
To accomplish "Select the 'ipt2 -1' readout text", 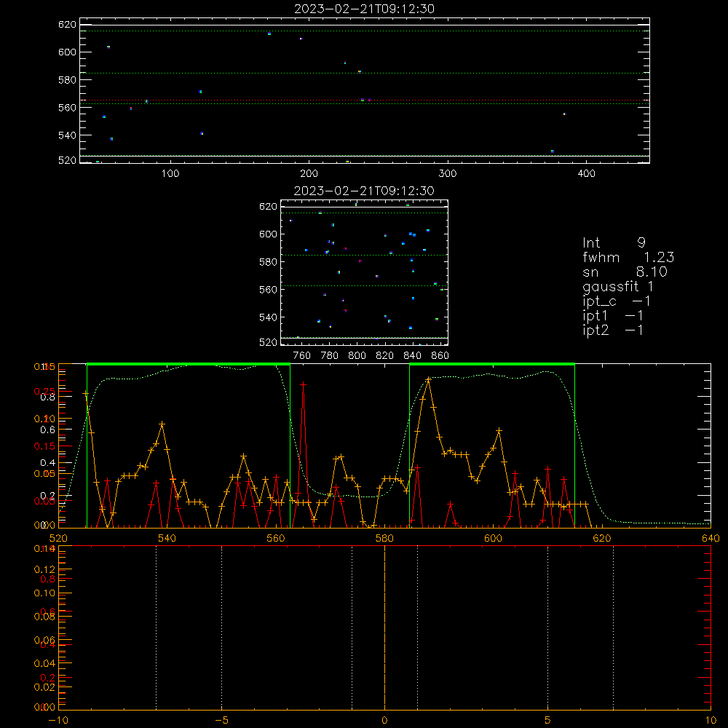I will [x=612, y=330].
